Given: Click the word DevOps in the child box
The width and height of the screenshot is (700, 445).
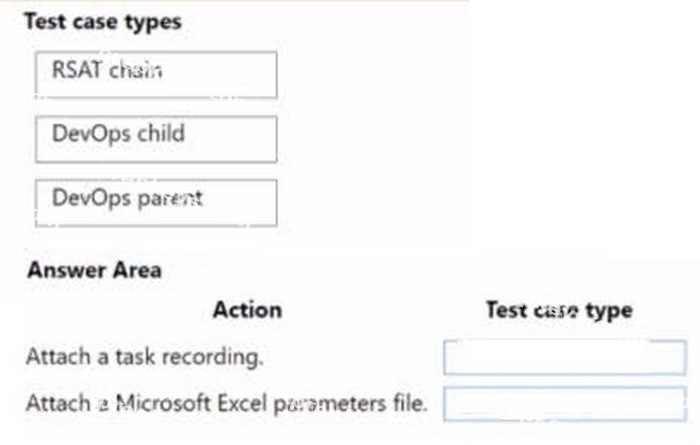Looking at the screenshot, I should tap(92, 133).
